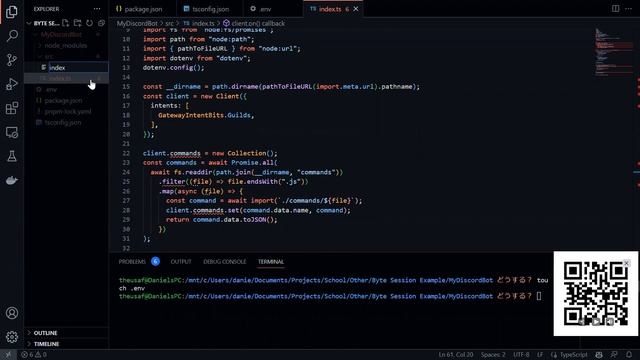Screen dimensions: 640x360
Task: Open the editor more actions ellipsis
Action: click(629, 9)
